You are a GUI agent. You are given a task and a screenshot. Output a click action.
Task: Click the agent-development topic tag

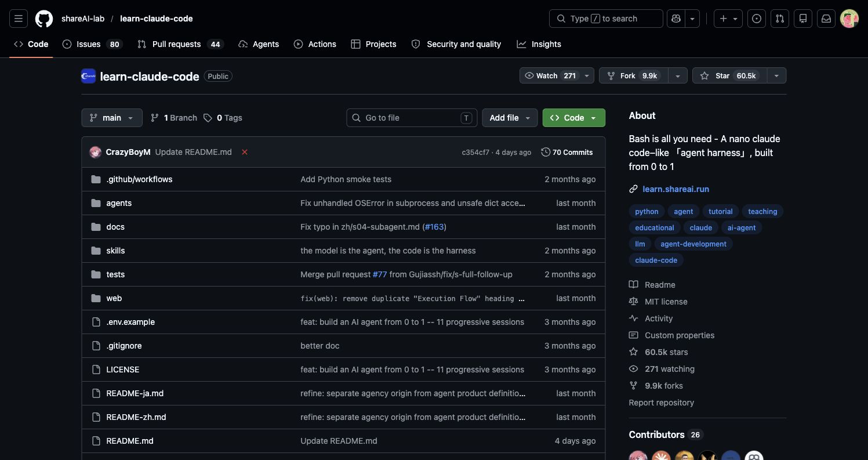[x=693, y=244]
